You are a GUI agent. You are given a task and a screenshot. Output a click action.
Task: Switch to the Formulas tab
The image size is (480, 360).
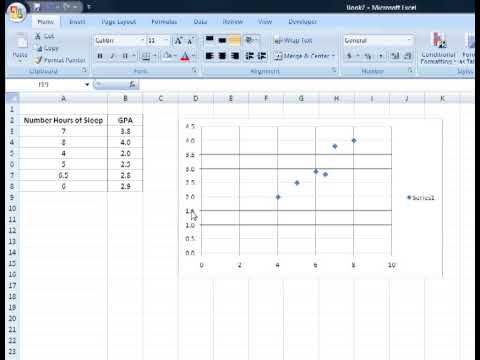(164, 22)
